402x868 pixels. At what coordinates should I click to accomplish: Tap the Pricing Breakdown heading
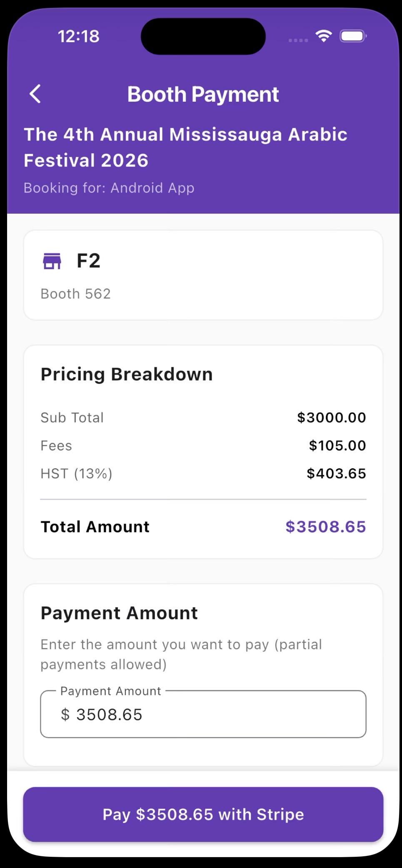[127, 374]
